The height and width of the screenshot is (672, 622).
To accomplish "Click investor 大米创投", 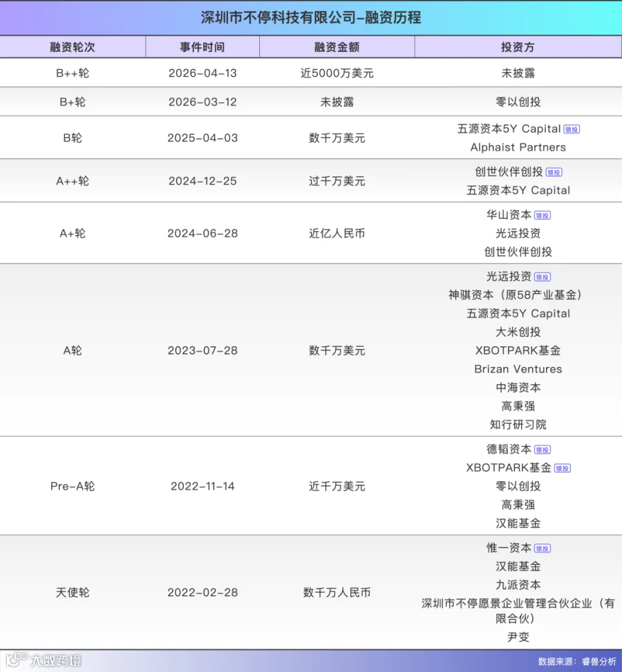I will [518, 332].
